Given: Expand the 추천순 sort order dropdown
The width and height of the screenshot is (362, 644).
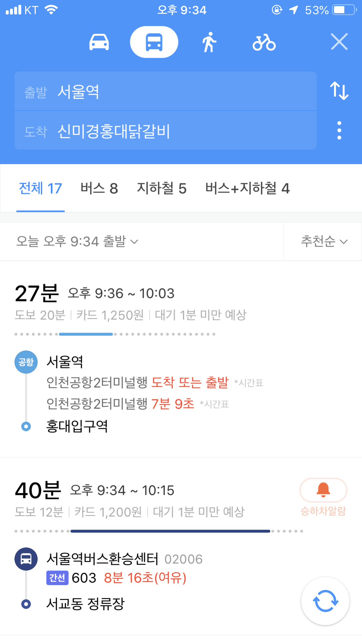Looking at the screenshot, I should coord(324,241).
